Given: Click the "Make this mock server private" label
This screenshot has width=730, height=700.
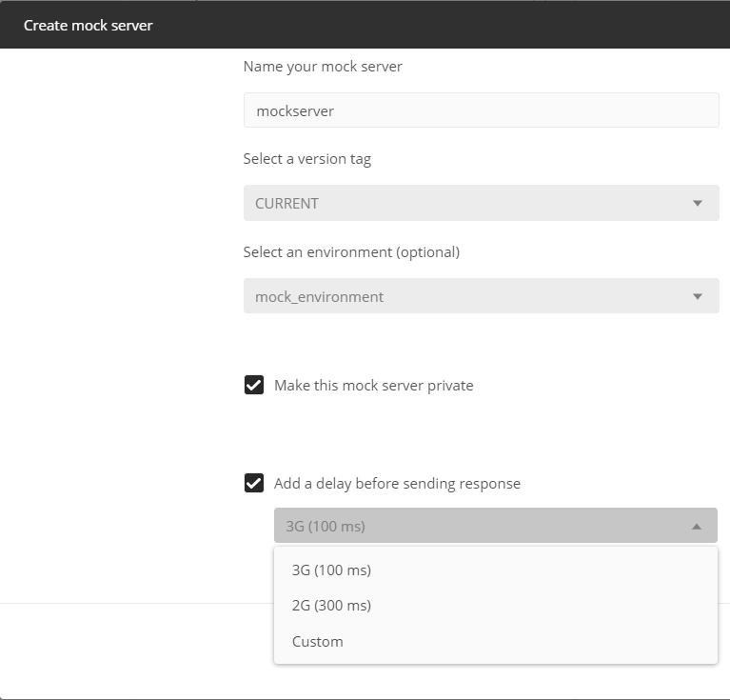Looking at the screenshot, I should coord(373,386).
